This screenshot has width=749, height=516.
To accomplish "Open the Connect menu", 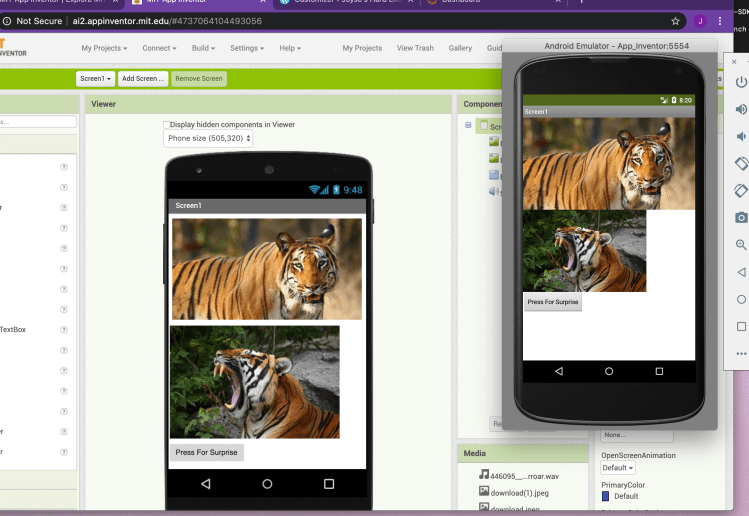I will point(160,48).
